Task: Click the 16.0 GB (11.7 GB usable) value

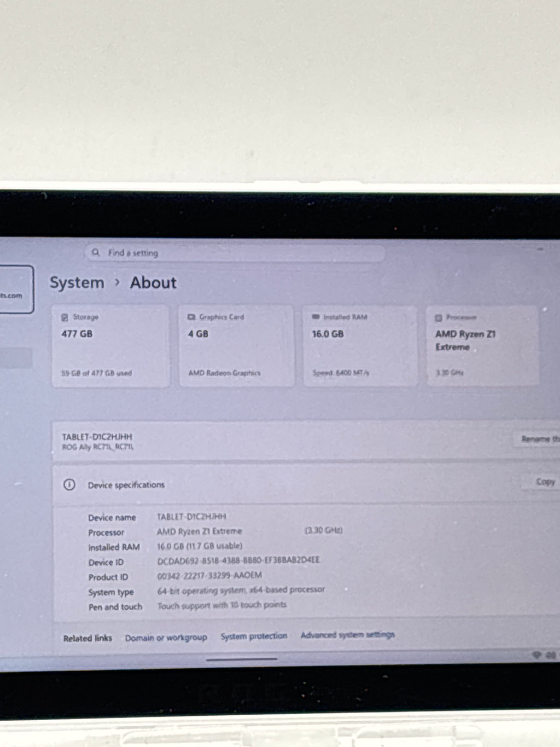Action: point(200,546)
